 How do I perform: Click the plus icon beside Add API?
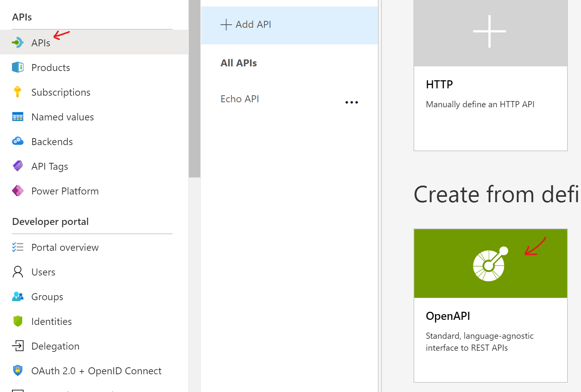click(x=226, y=25)
